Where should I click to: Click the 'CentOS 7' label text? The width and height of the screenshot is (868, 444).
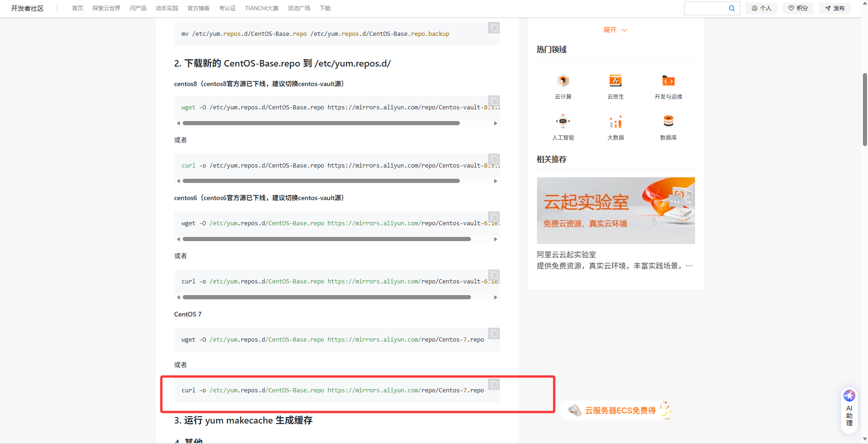[188, 314]
